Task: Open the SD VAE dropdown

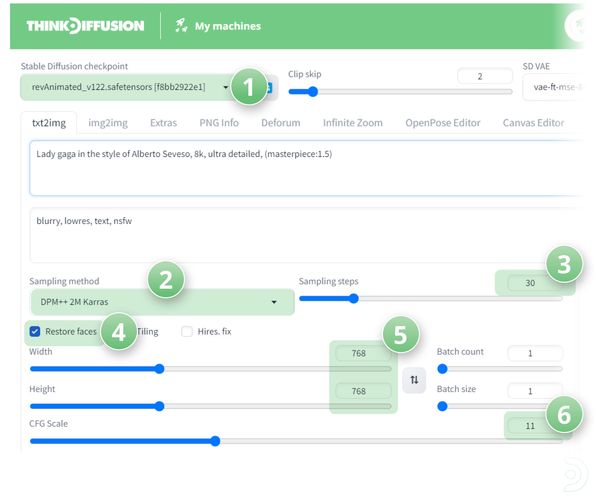Action: pyautogui.click(x=555, y=87)
